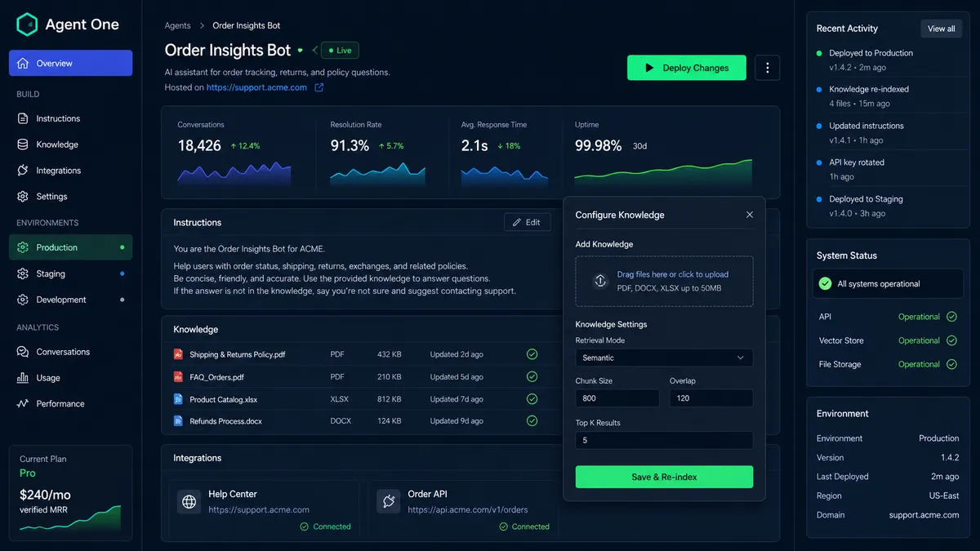Click the green check for Shipping & Returns Policy
This screenshot has height=551, width=980.
coord(532,354)
